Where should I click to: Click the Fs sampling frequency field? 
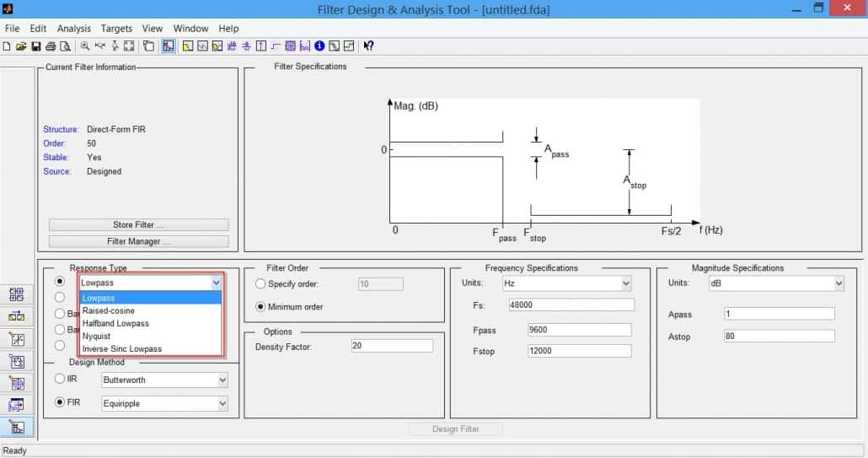(571, 304)
